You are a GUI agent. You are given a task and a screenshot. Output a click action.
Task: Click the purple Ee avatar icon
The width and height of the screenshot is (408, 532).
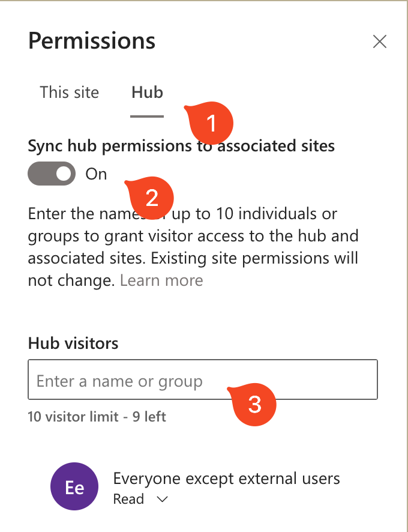click(74, 488)
